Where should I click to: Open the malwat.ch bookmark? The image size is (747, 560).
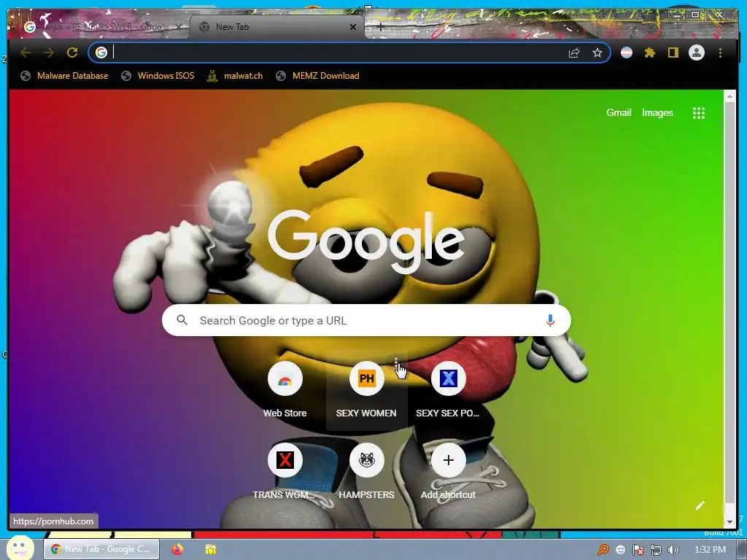pos(235,76)
